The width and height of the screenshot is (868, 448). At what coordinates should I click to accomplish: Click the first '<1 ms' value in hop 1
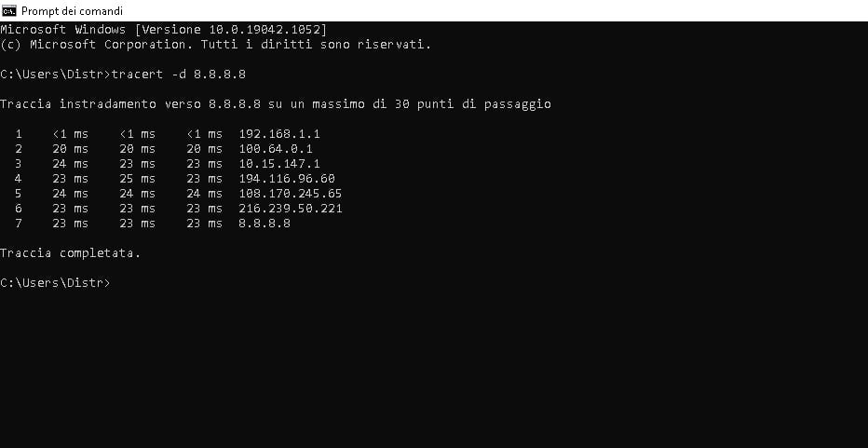coord(70,134)
